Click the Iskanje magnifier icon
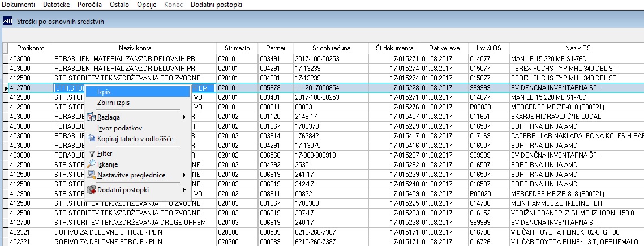 [x=91, y=164]
